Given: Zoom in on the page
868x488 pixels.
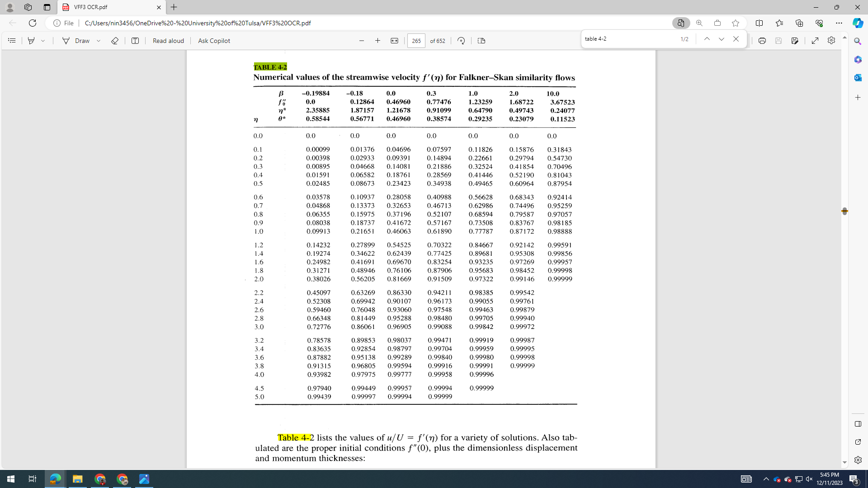Looking at the screenshot, I should (x=378, y=41).
